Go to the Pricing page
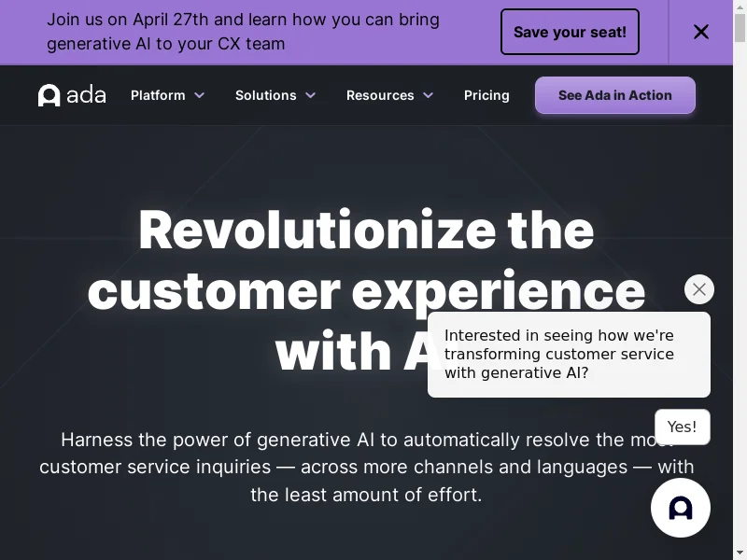 [x=486, y=95]
